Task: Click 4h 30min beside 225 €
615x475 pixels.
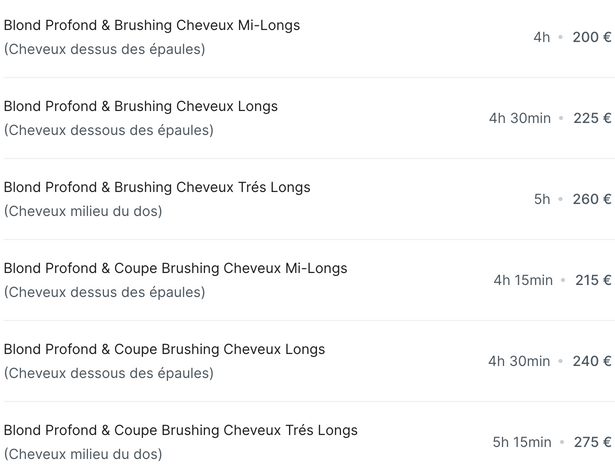Action: (x=520, y=118)
